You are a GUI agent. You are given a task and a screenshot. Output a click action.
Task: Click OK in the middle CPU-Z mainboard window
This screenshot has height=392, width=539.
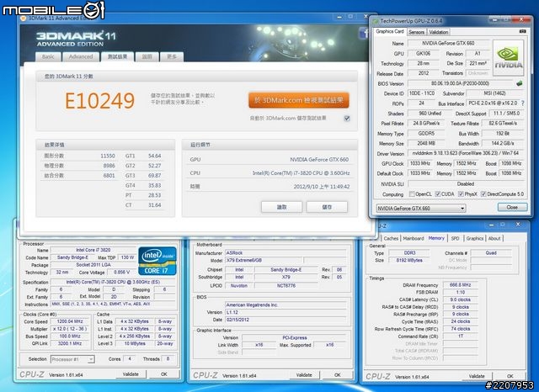pos(338,375)
